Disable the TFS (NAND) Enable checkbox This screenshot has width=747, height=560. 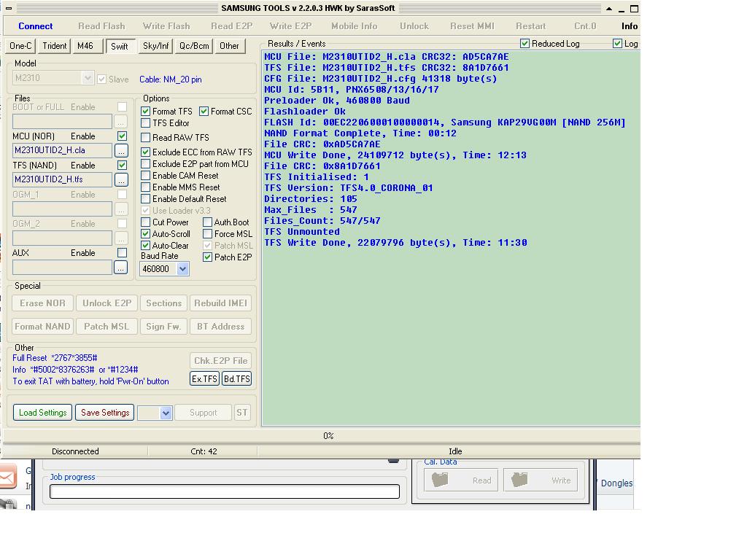tap(122, 166)
